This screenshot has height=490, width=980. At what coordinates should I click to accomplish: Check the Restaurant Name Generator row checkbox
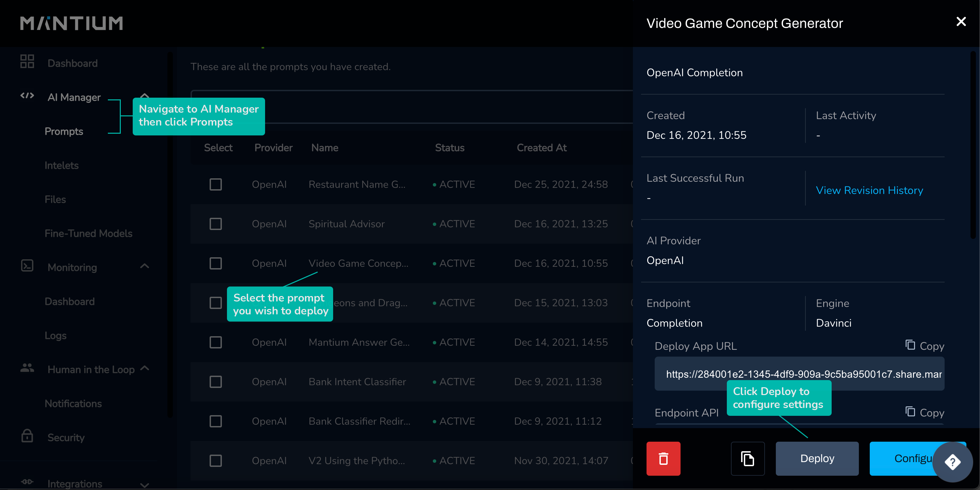[x=216, y=184]
